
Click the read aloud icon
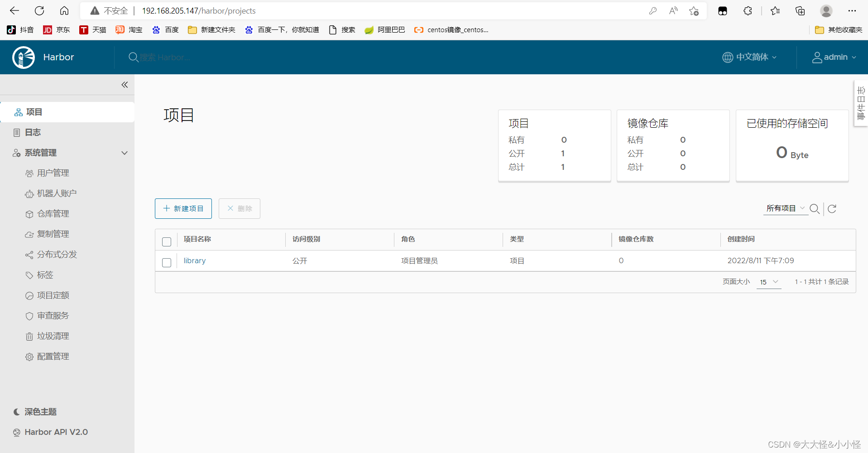point(673,11)
